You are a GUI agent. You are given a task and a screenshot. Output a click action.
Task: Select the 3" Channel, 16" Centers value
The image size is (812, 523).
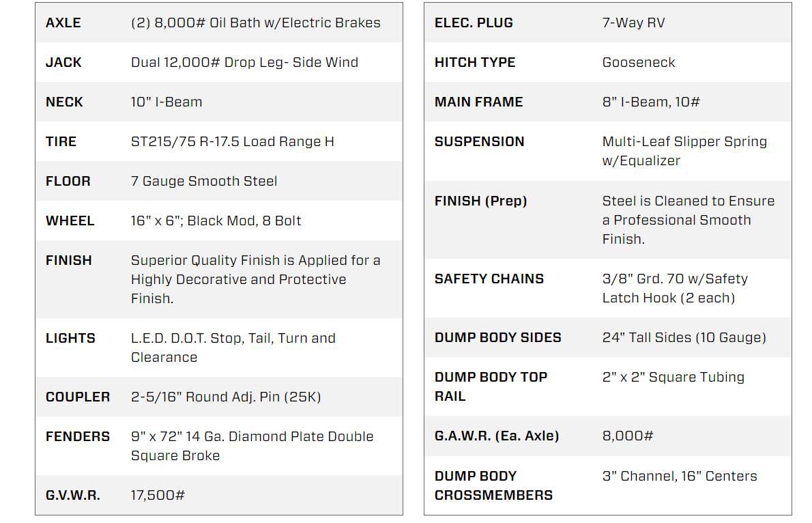680,476
